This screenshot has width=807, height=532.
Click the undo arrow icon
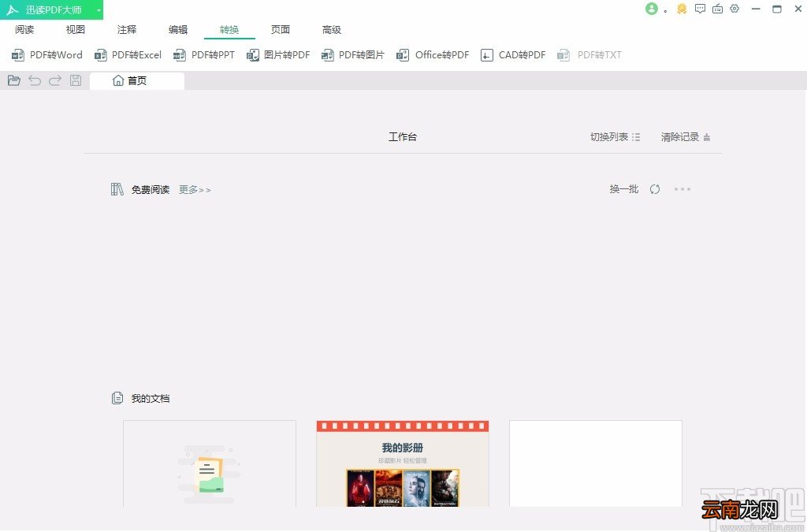coord(35,80)
